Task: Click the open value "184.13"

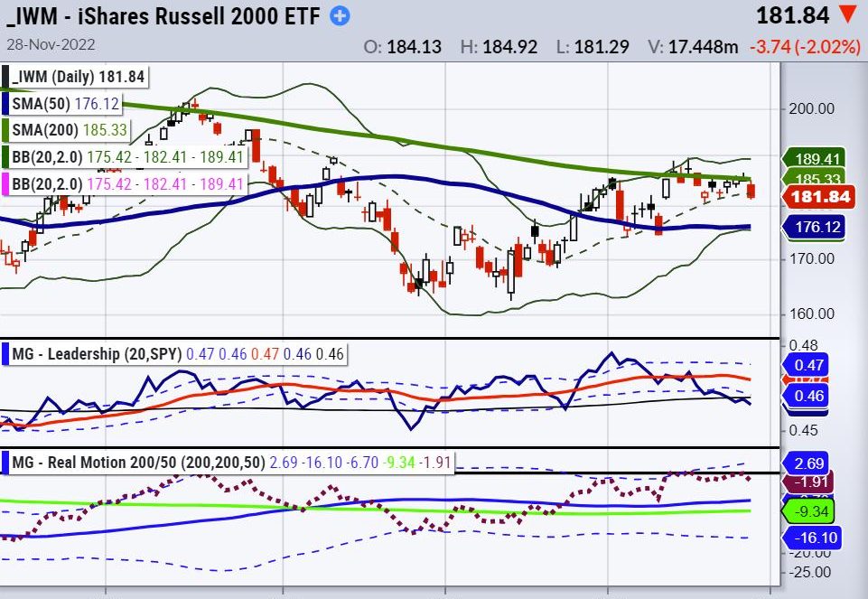Action: [x=414, y=47]
